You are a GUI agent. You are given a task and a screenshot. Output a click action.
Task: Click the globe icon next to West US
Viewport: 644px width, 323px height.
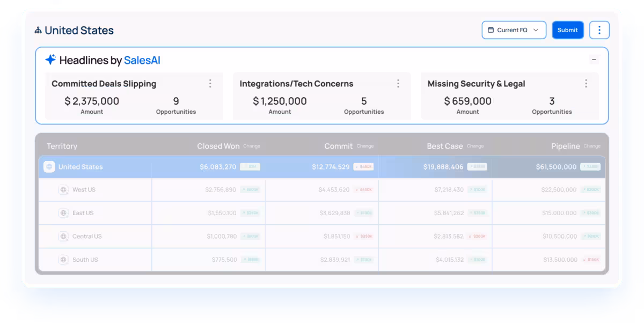[64, 189]
